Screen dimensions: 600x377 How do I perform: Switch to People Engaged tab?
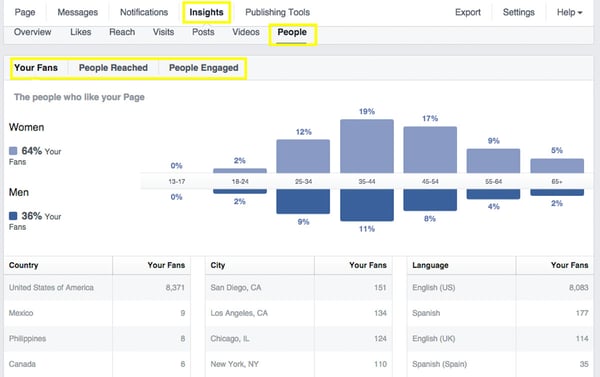pos(204,68)
